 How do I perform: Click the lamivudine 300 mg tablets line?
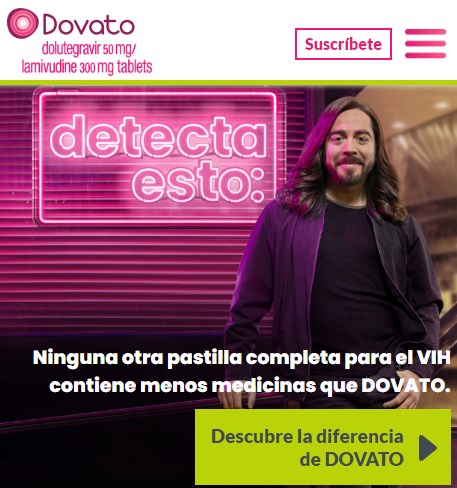[87, 67]
